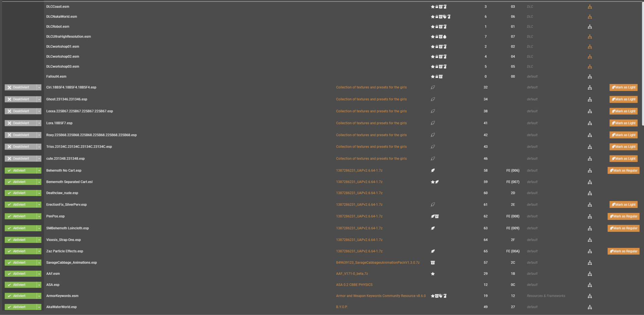This screenshot has width=644, height=315.
Task: Click flag icons for DLCNukaWorld.esm
Action: [441, 17]
